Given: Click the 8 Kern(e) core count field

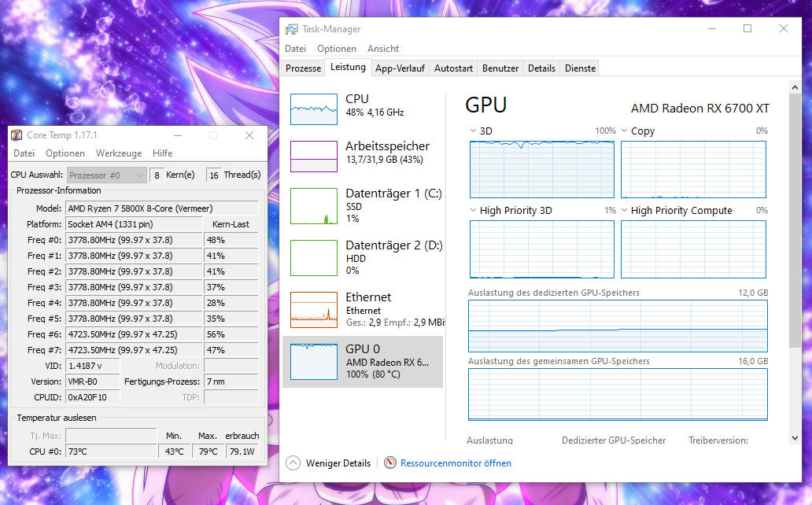Looking at the screenshot, I should pyautogui.click(x=157, y=175).
